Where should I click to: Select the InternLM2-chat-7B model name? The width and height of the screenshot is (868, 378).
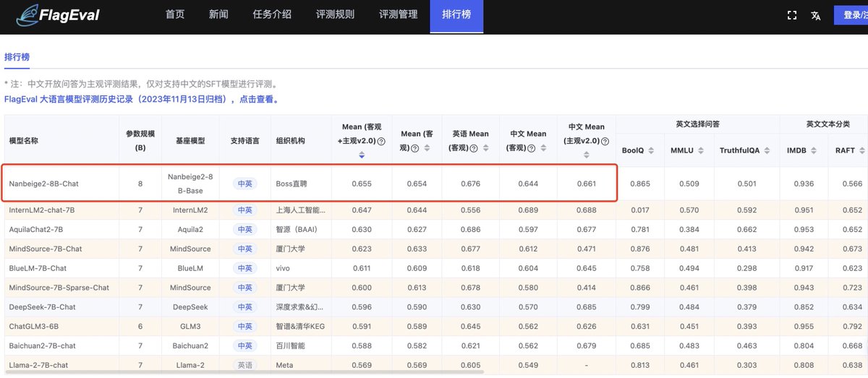coord(43,210)
